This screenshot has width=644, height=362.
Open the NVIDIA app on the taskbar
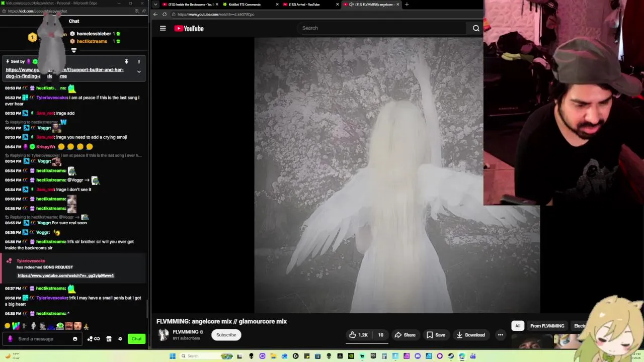[x=351, y=356]
